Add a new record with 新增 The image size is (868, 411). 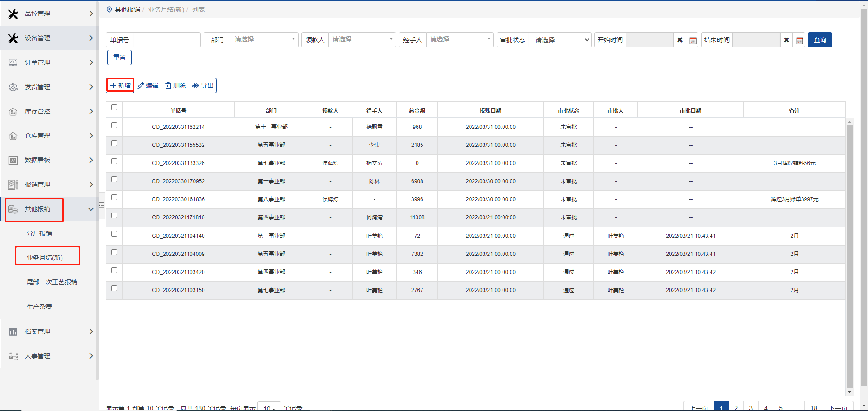coord(120,85)
